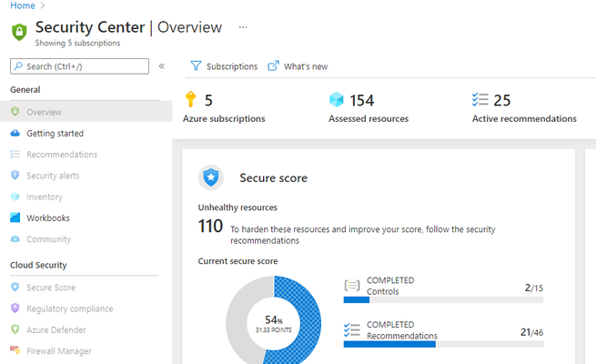Image resolution: width=596 pixels, height=364 pixels.
Task: Click the Completed Controls list icon
Action: coord(352,285)
